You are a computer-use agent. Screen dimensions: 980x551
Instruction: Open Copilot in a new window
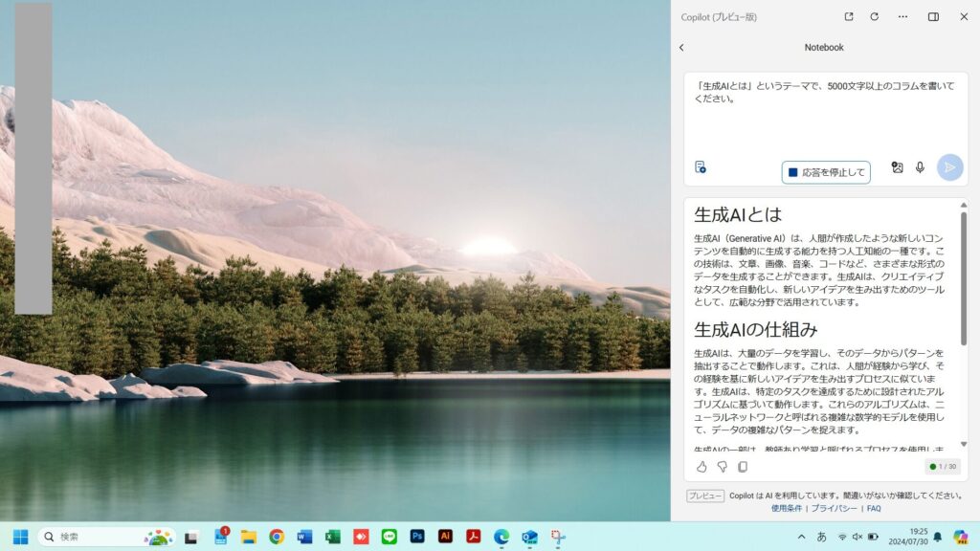848,16
